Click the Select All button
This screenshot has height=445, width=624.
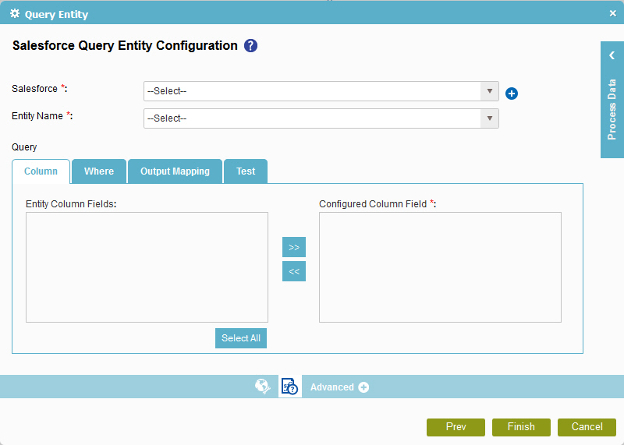point(241,338)
